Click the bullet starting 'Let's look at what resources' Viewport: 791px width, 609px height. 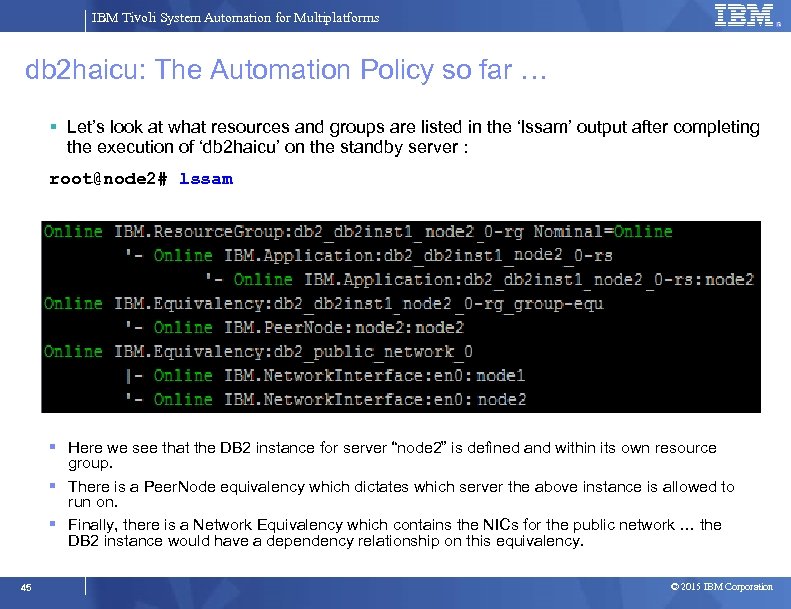413,137
